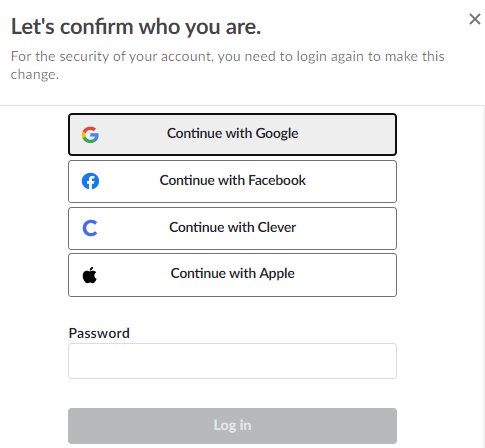The width and height of the screenshot is (485, 448).
Task: Click the grey Log in button
Action: pos(232,426)
